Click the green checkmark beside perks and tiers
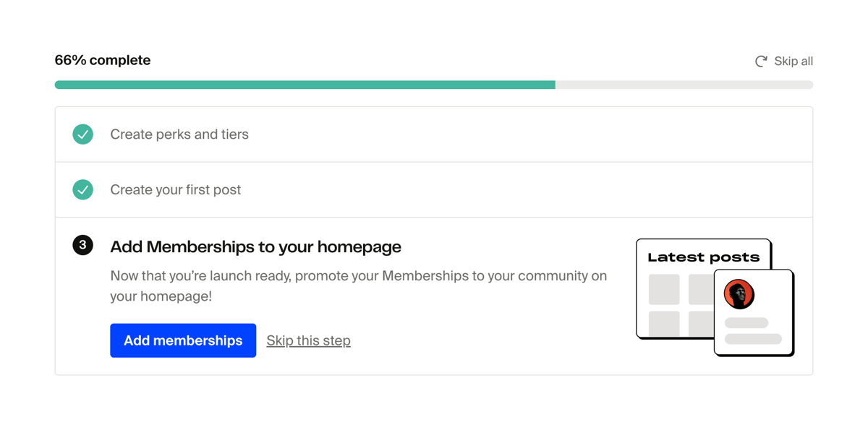This screenshot has height=430, width=868. [x=83, y=134]
